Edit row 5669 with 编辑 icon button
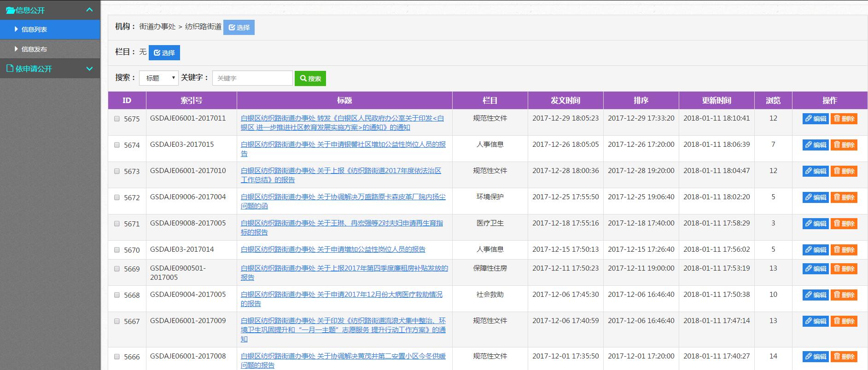The height and width of the screenshot is (370, 868). pyautogui.click(x=816, y=269)
